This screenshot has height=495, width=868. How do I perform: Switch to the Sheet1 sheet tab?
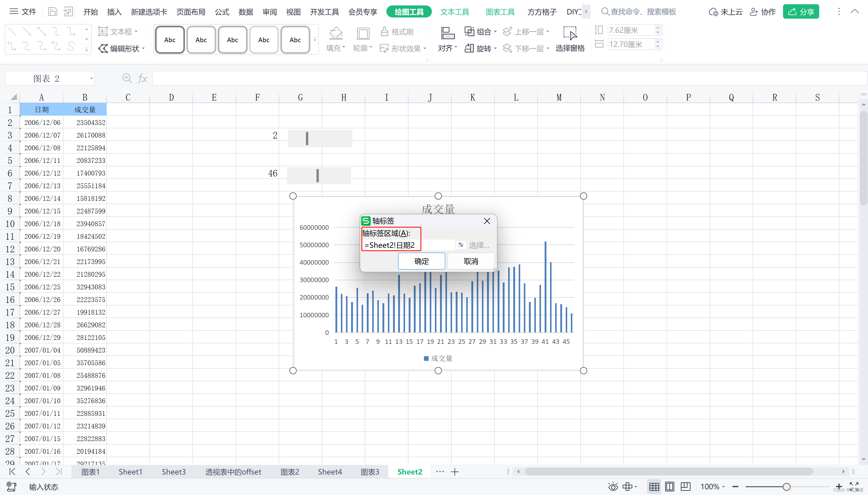click(x=130, y=472)
